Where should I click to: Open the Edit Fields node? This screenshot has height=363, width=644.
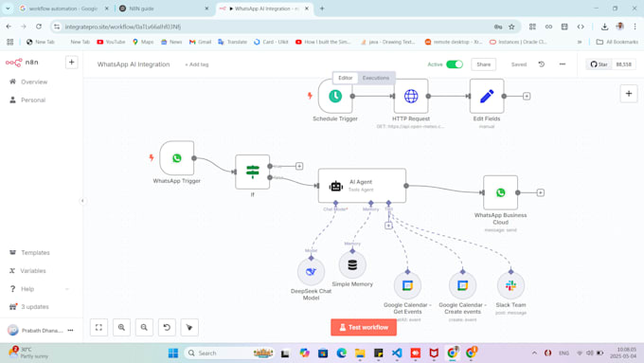(487, 96)
